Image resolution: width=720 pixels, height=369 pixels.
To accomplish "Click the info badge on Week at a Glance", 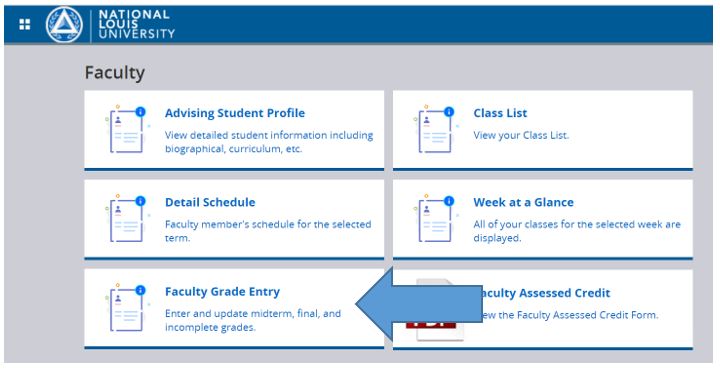I will click(449, 201).
